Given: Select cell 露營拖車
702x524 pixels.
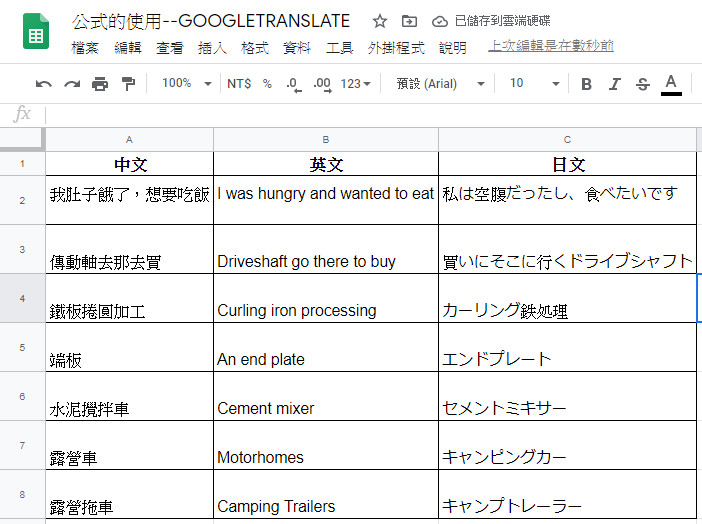Looking at the screenshot, I should pos(129,494).
